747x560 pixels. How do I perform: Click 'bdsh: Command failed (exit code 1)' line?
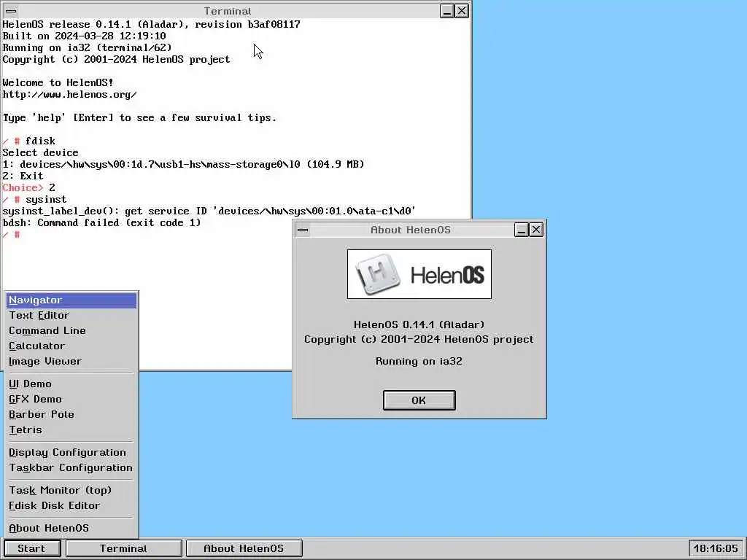pyautogui.click(x=101, y=223)
